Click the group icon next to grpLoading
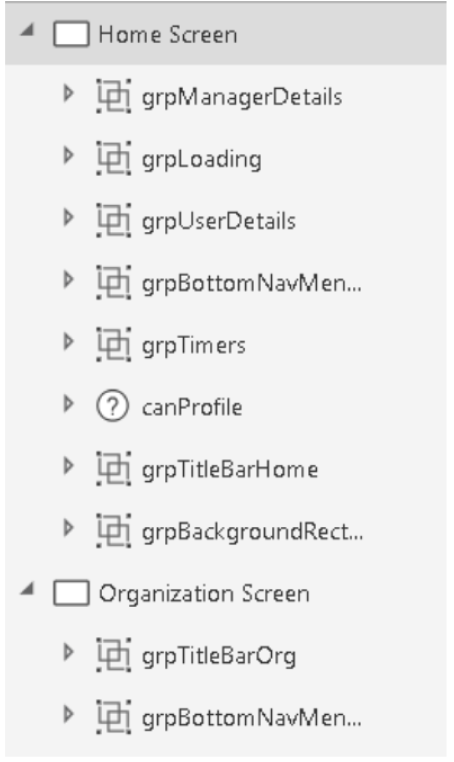Screen dimensions: 454x762 click(113, 158)
